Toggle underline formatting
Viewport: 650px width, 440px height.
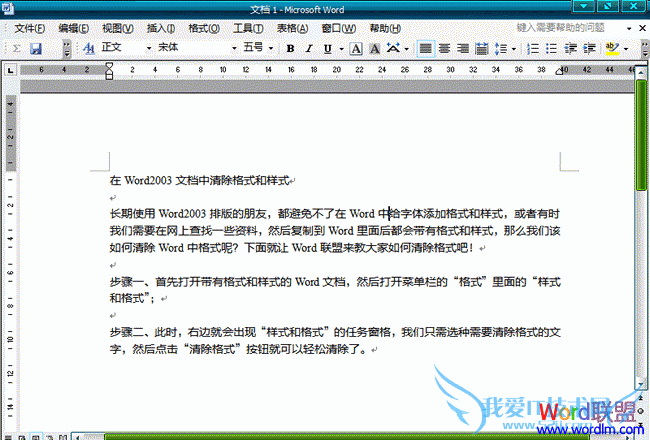pos(327,49)
